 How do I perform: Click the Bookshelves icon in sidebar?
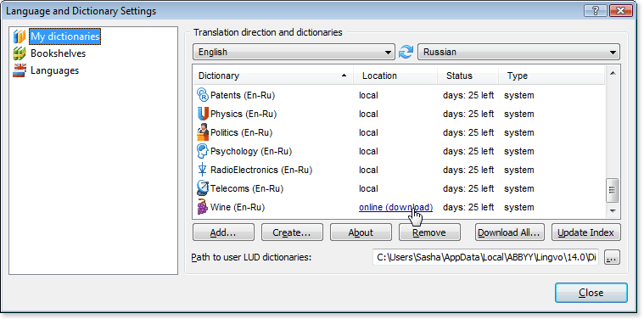pyautogui.click(x=20, y=53)
